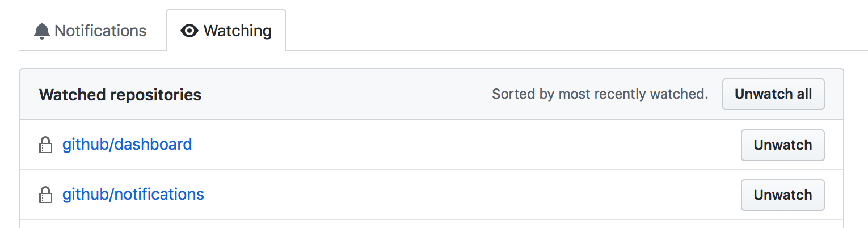Click the Watched repositories heading
Image resolution: width=868 pixels, height=228 pixels.
click(x=120, y=95)
